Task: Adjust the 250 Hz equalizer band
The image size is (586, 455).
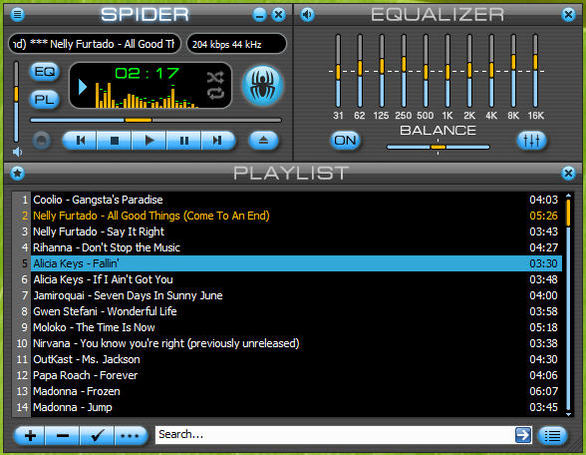Action: 404,71
